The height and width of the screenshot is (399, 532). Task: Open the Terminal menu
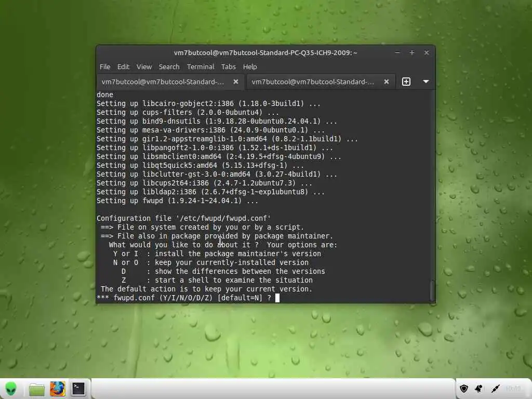pos(201,67)
